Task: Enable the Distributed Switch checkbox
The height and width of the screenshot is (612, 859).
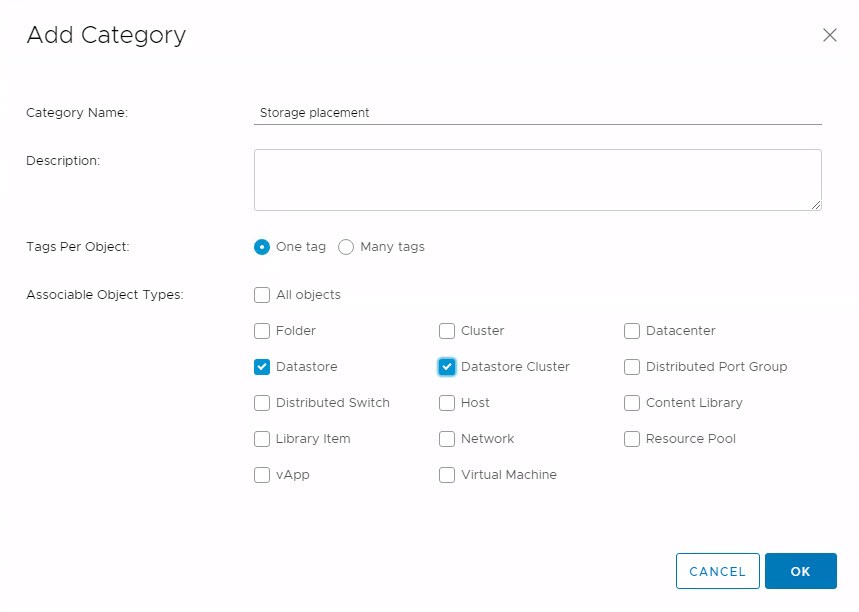Action: click(x=262, y=403)
